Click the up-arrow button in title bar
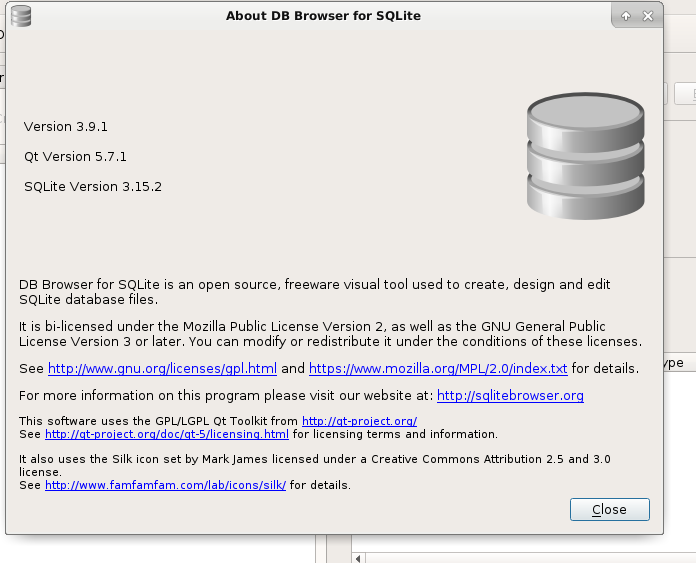The height and width of the screenshot is (563, 696). pos(626,16)
